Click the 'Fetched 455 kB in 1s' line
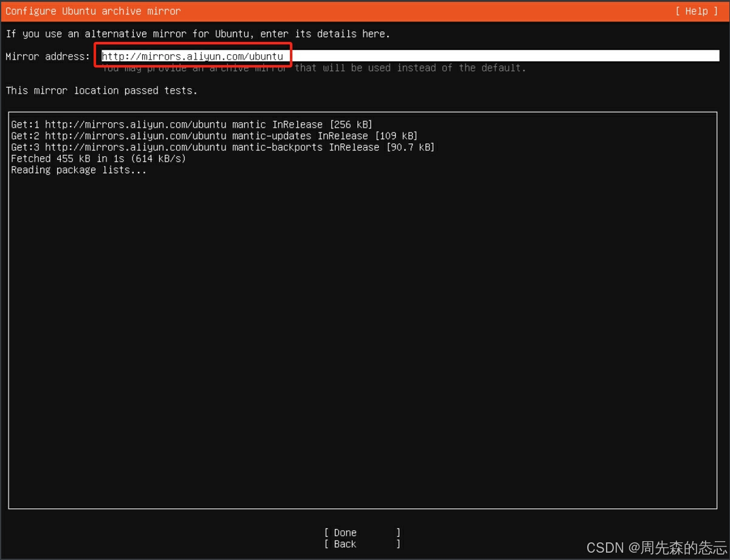Image resolution: width=730 pixels, height=560 pixels. (x=98, y=159)
